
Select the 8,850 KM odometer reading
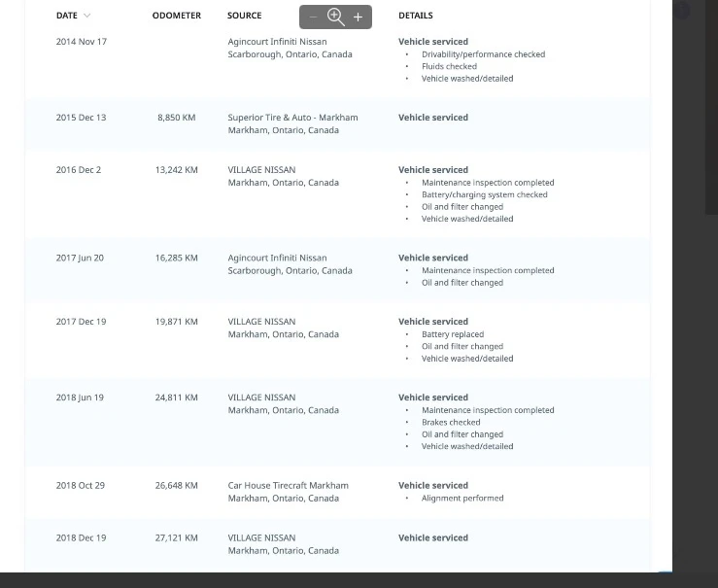(176, 118)
